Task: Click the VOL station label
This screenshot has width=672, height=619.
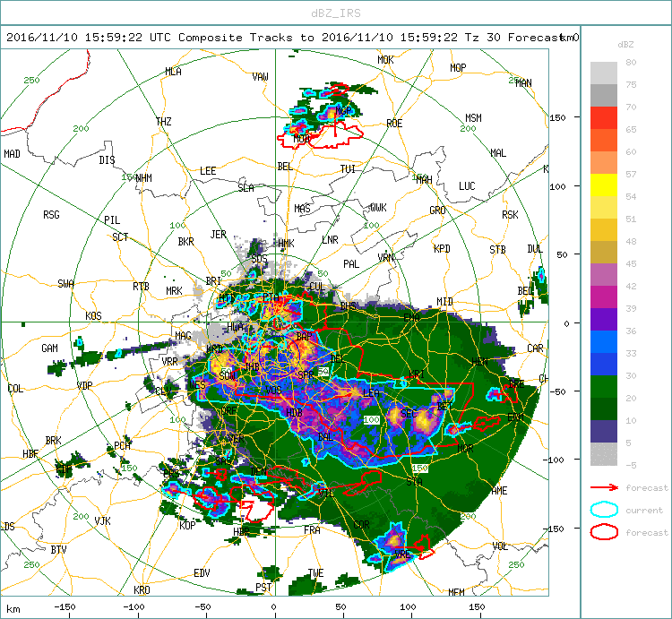Action: (500, 546)
